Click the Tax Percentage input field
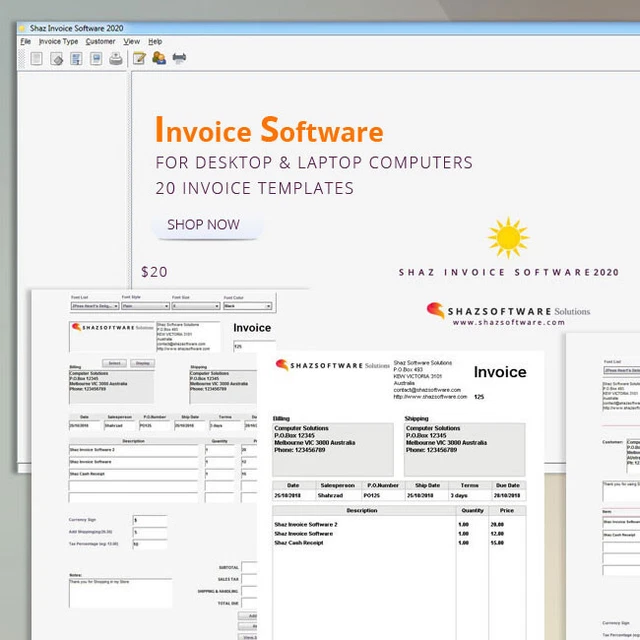 (x=150, y=544)
